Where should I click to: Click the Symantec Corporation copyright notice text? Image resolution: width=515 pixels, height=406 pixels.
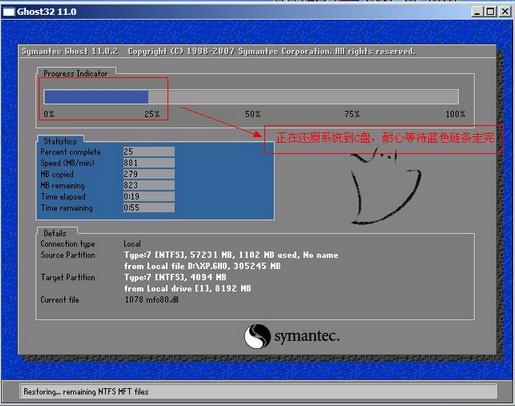tap(272, 51)
